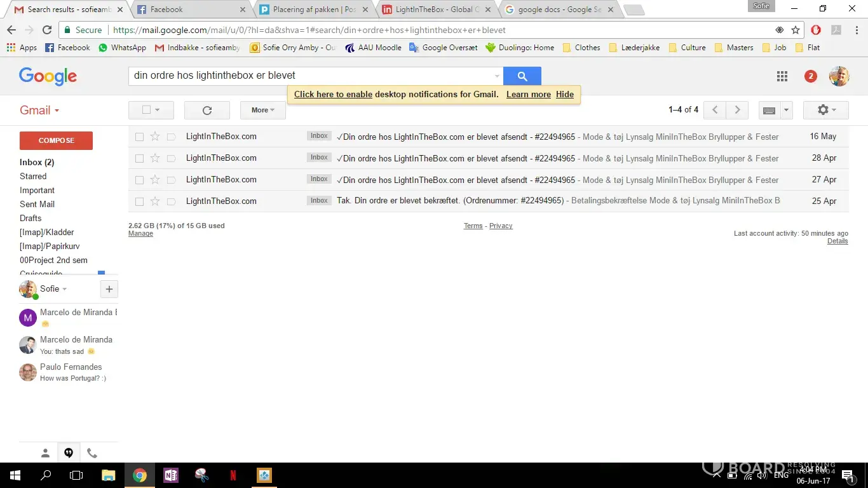Viewport: 868px width, 488px height.
Task: Open Netflix from the taskbar
Action: click(233, 475)
